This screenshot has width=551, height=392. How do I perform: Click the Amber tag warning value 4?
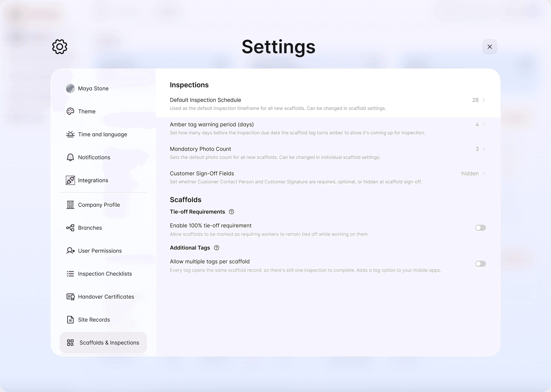point(477,124)
